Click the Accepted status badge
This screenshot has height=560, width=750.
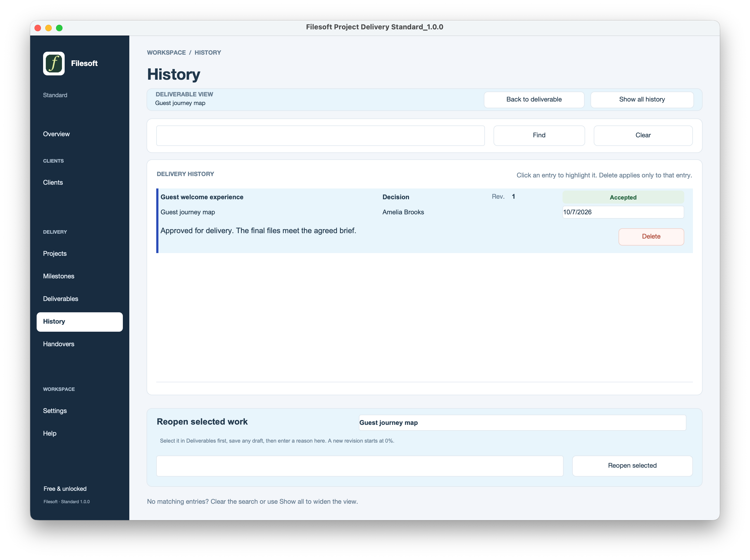[623, 198]
